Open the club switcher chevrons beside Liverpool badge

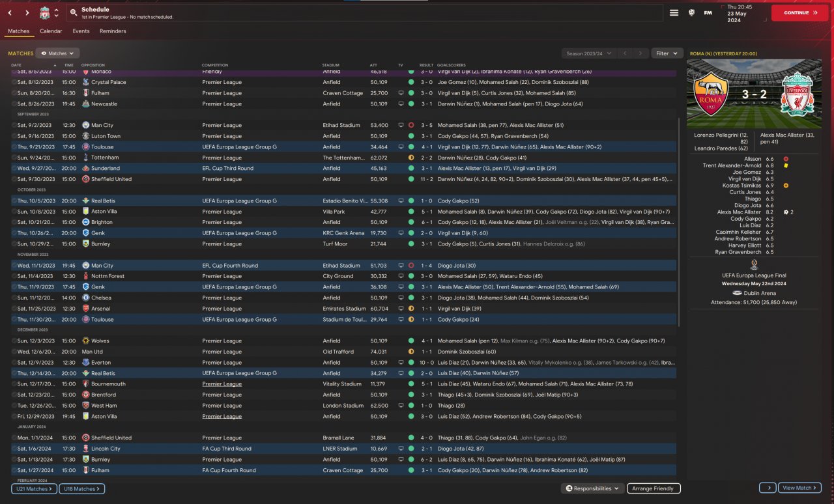[x=56, y=13]
